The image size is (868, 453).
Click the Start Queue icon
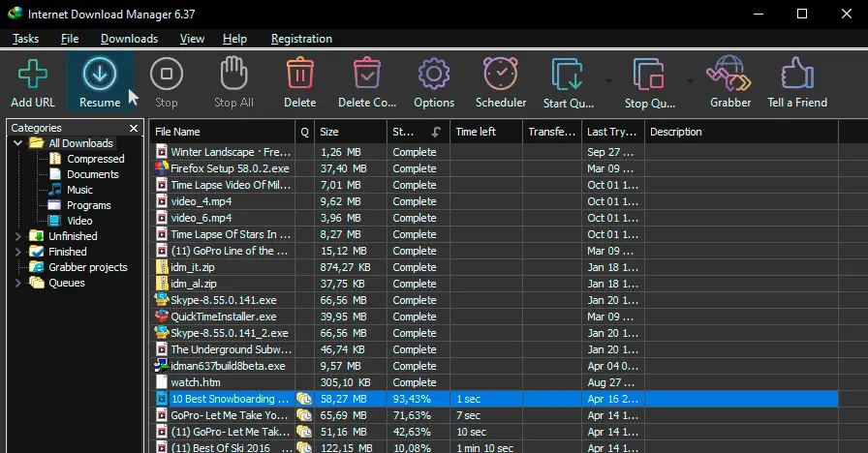coord(568,75)
